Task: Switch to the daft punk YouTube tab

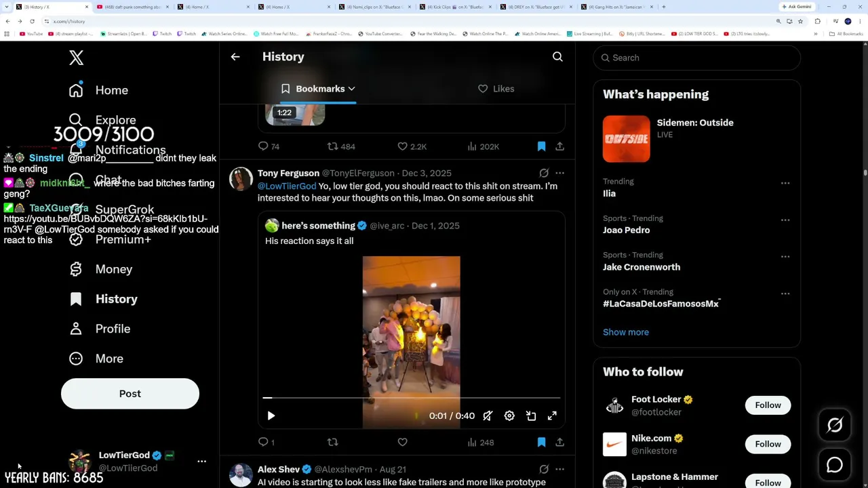Action: click(133, 7)
